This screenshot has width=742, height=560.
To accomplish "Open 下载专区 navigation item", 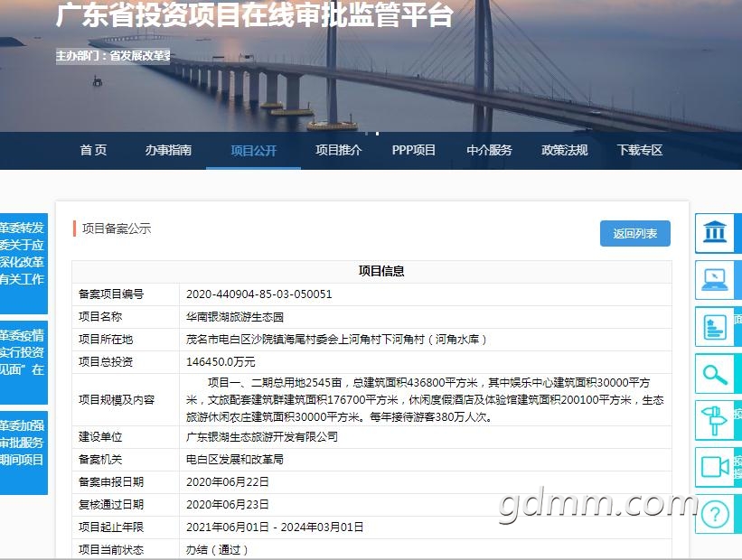I will coord(640,151).
